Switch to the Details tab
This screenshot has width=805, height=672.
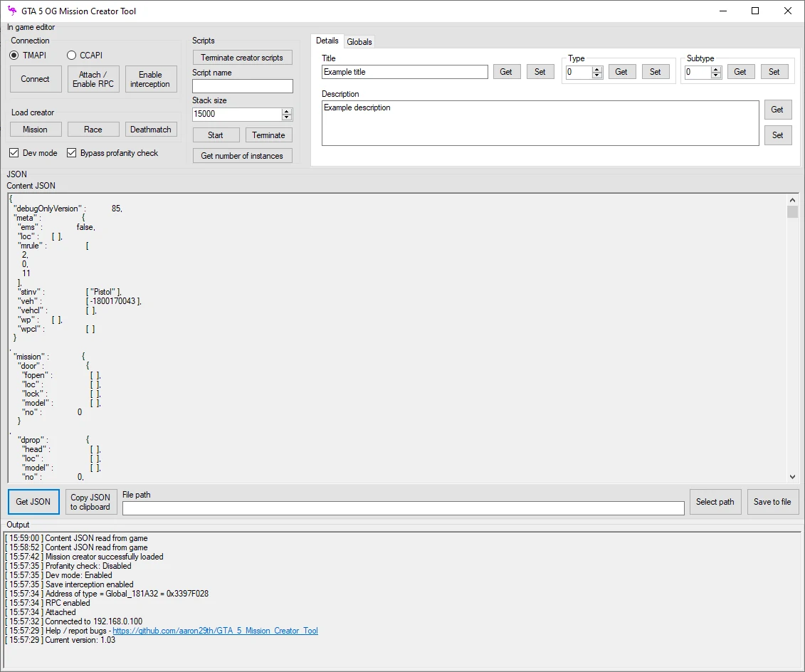pyautogui.click(x=327, y=41)
